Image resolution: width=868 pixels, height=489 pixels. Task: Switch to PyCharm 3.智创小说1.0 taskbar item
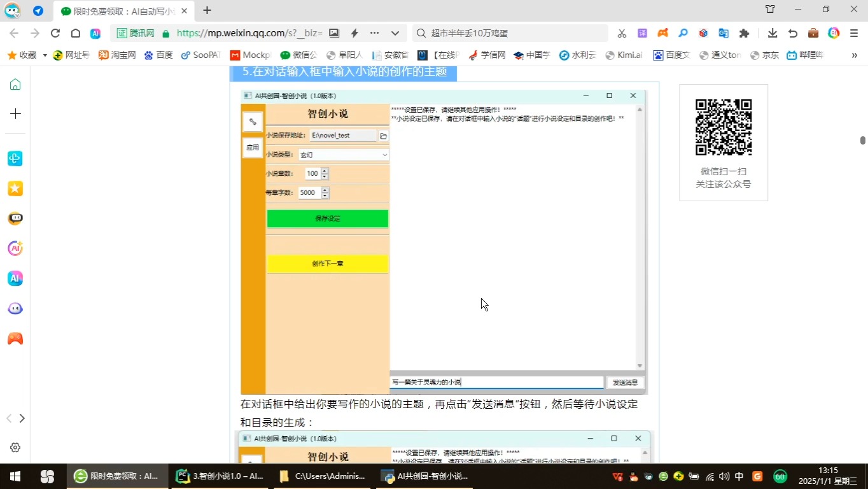221,476
